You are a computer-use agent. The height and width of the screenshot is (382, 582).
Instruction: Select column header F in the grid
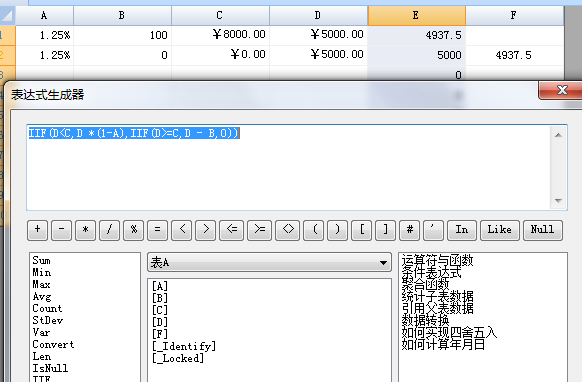tap(514, 16)
